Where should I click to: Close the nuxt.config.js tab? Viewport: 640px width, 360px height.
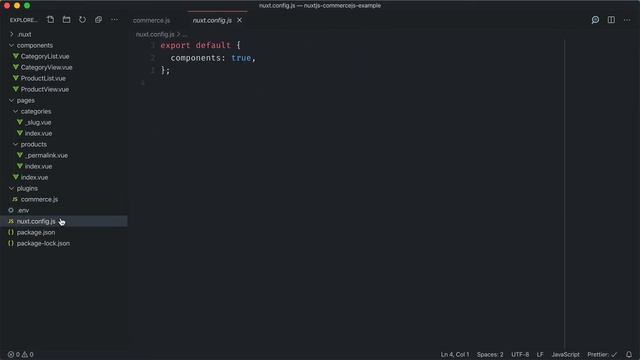coord(240,20)
